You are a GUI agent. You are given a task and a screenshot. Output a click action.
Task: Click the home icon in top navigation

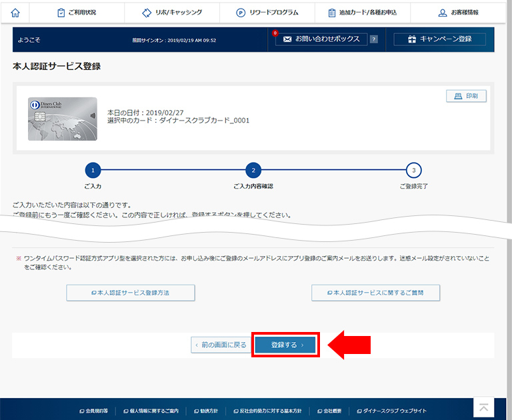(x=15, y=13)
